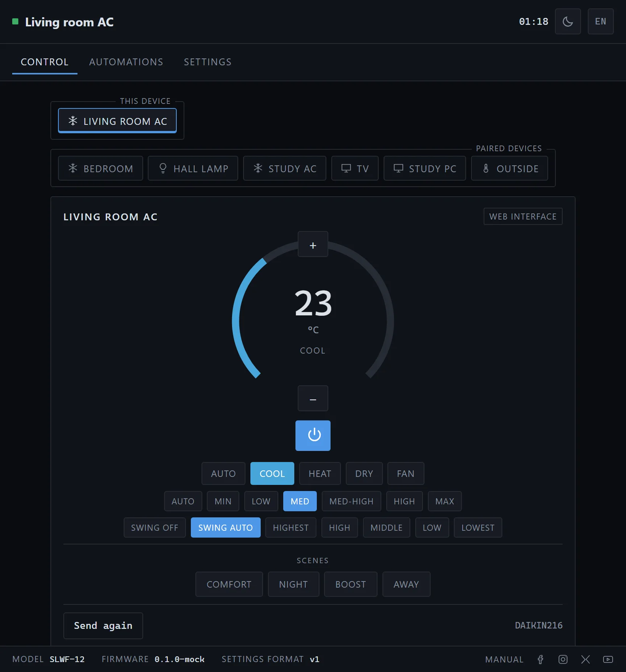The height and width of the screenshot is (672, 626).
Task: Activate the Comfort scene
Action: (x=229, y=584)
